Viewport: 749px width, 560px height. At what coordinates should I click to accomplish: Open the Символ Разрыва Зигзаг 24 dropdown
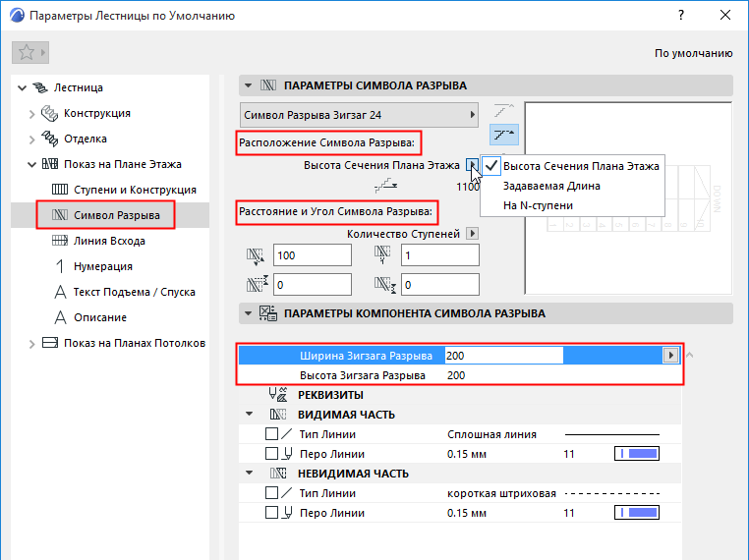pyautogui.click(x=359, y=115)
